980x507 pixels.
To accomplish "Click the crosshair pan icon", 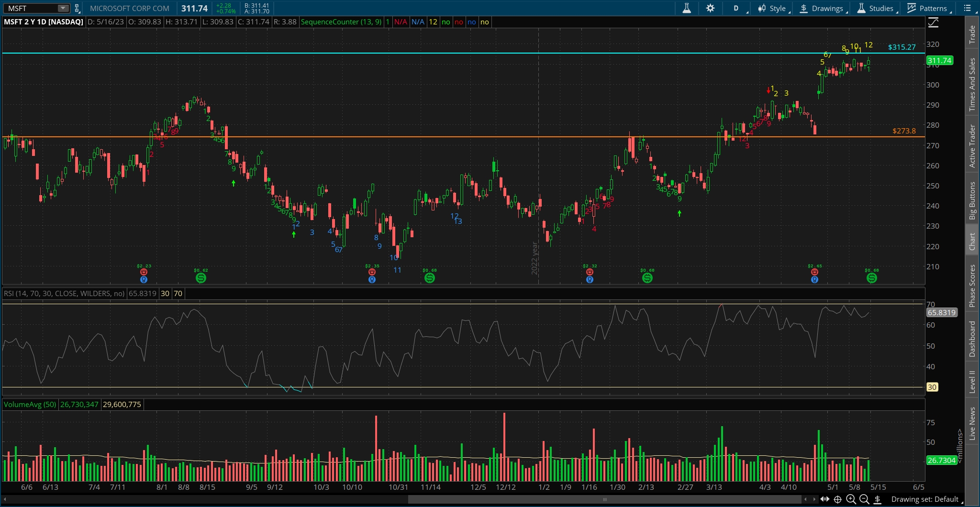I will 837,499.
